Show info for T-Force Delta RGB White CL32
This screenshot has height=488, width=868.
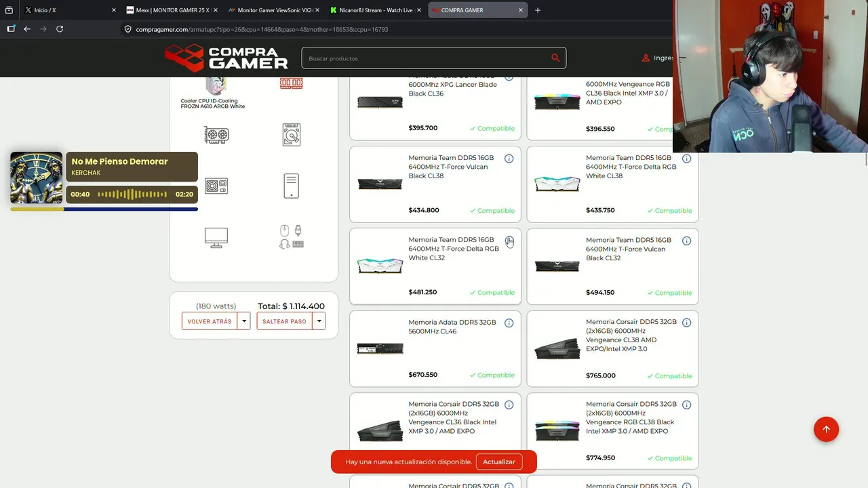(x=509, y=241)
